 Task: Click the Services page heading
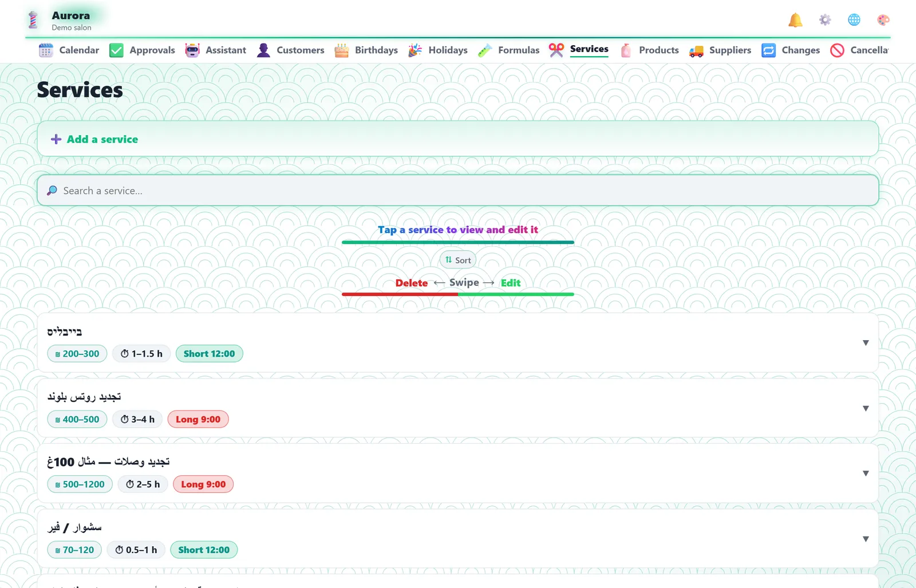(x=80, y=90)
